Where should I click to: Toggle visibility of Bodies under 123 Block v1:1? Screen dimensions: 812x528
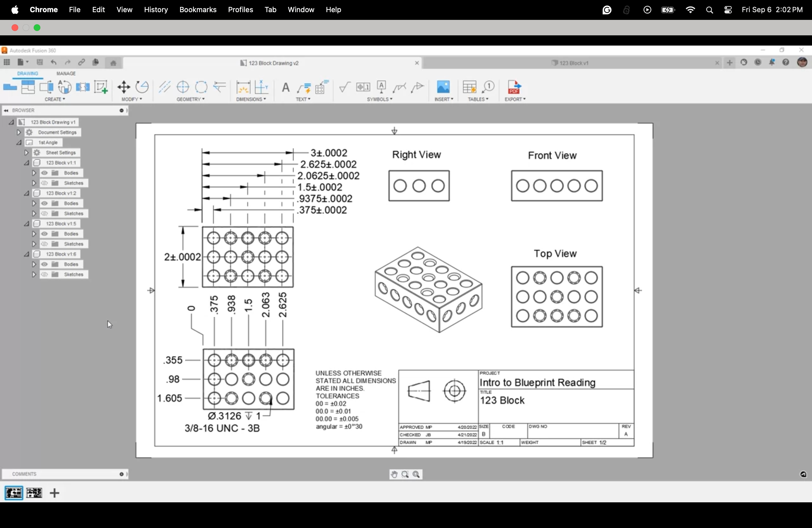click(45, 173)
